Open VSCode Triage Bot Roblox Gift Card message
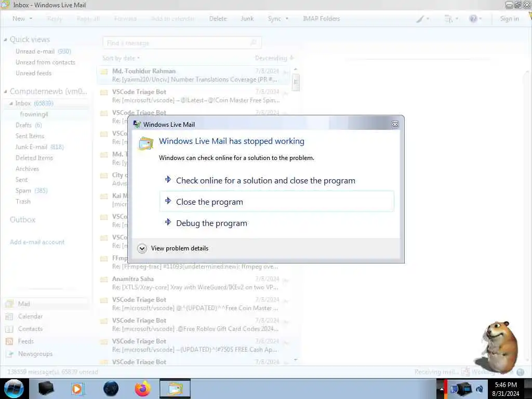This screenshot has width=532, height=399. pos(193,325)
